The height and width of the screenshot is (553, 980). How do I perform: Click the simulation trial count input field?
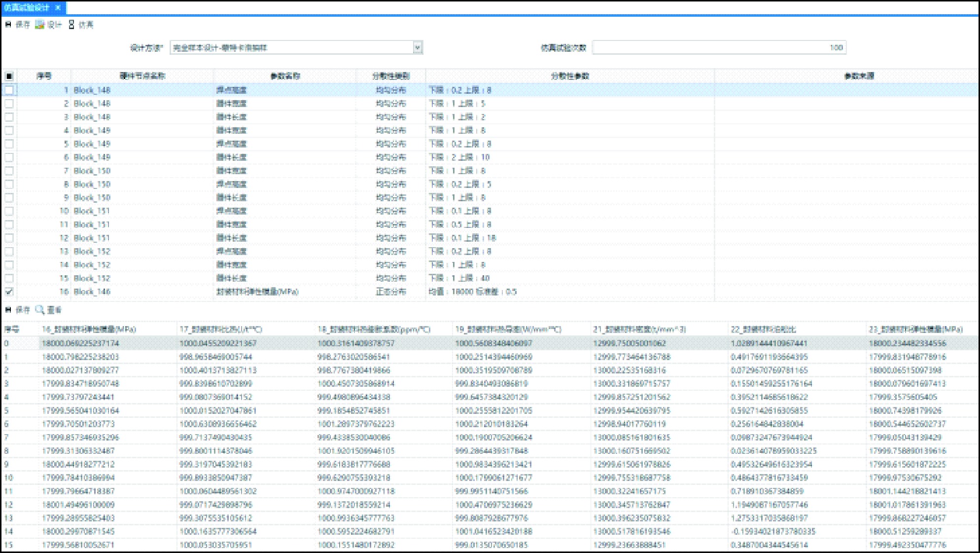718,48
